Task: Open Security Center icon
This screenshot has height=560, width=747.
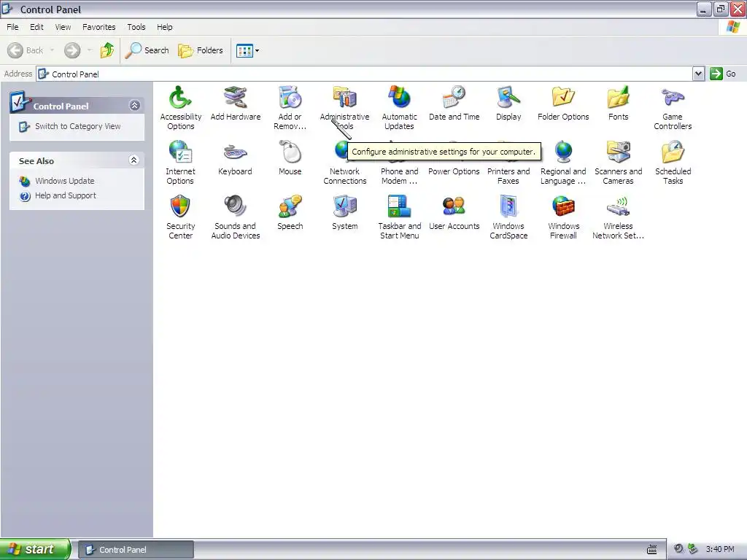Action: tap(180, 217)
